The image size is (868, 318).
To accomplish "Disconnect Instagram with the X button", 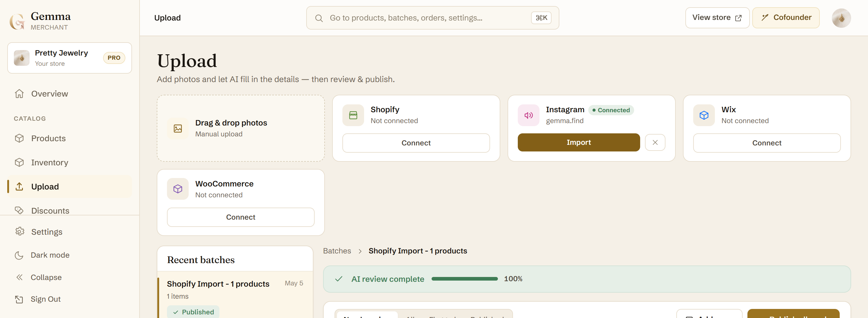I will point(655,142).
